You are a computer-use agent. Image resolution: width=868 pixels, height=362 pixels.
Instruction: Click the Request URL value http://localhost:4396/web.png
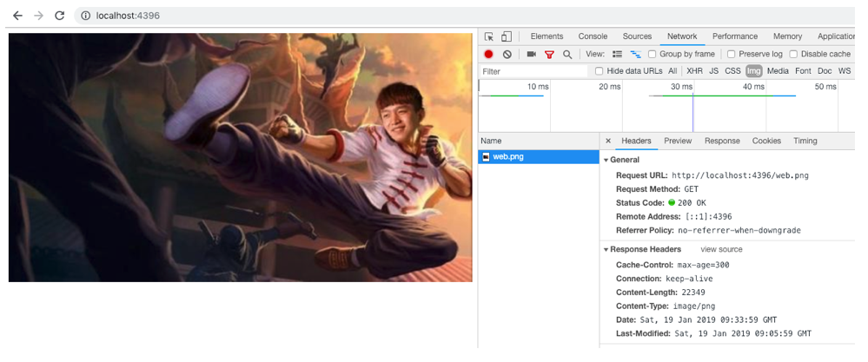(740, 175)
